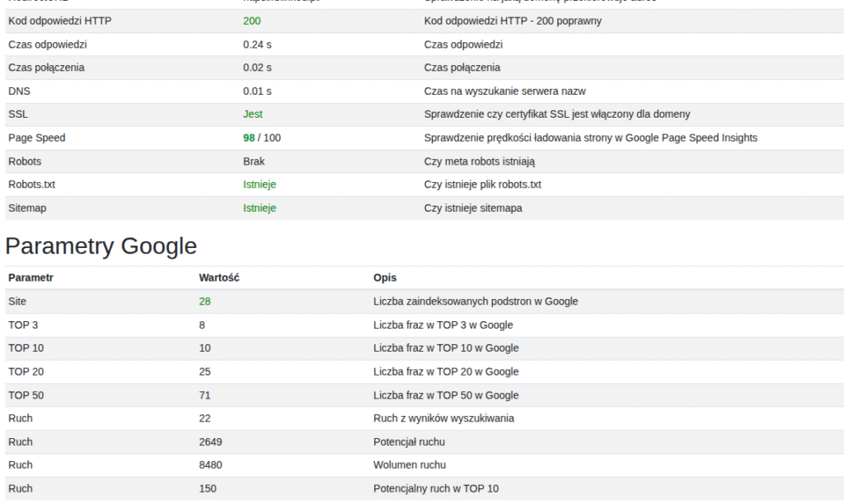Click the DNS row label
This screenshot has height=504, width=844.
coord(19,91)
